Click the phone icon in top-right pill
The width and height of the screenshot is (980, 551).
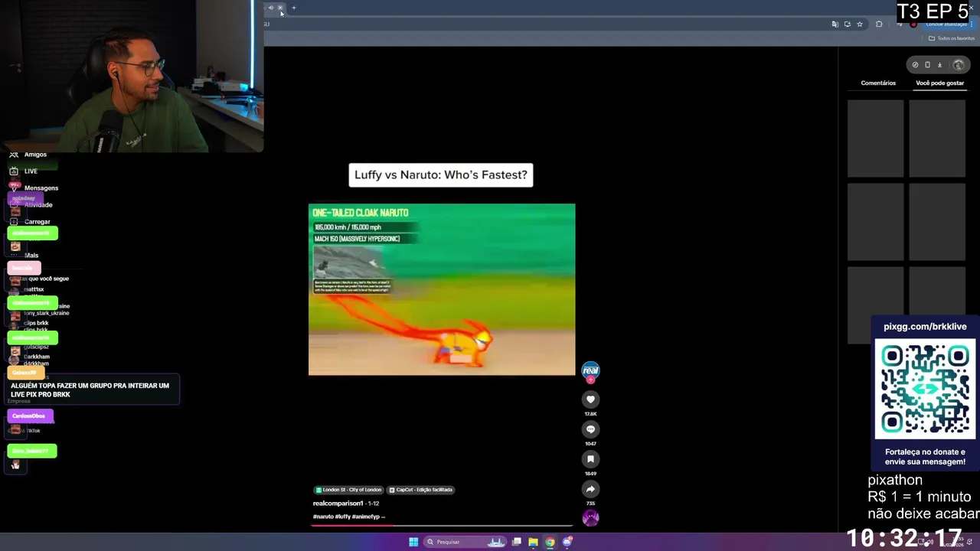click(927, 65)
